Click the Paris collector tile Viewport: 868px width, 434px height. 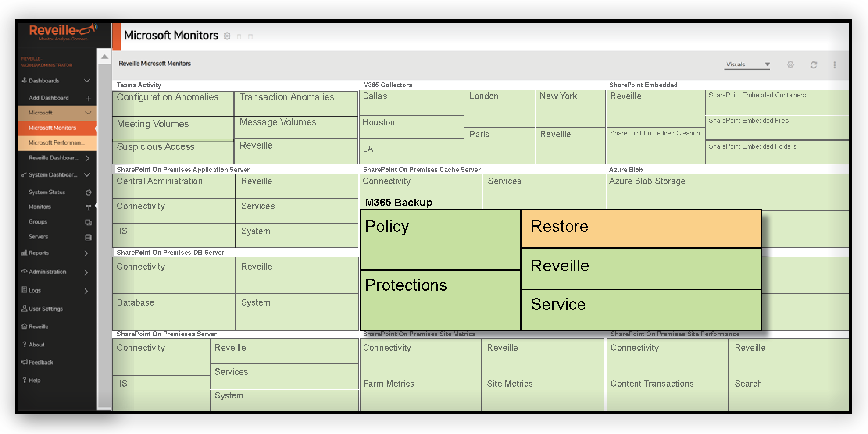click(500, 146)
